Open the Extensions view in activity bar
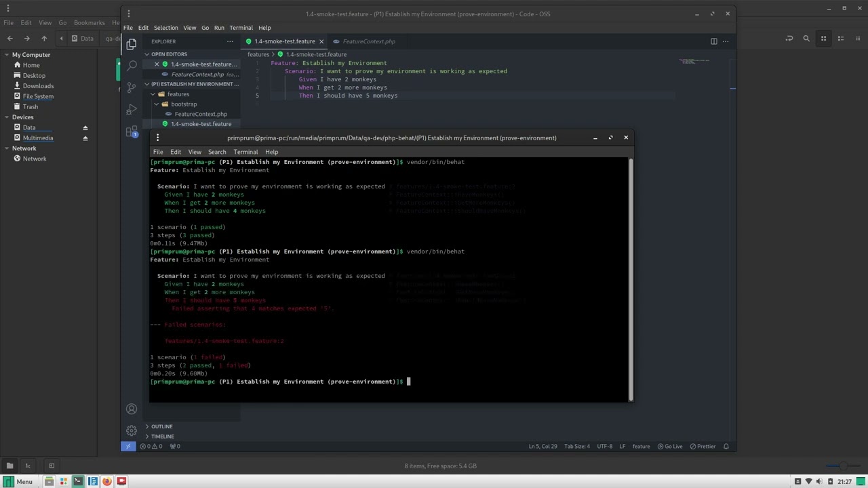Screen dimensions: 868x488 [x=132, y=131]
